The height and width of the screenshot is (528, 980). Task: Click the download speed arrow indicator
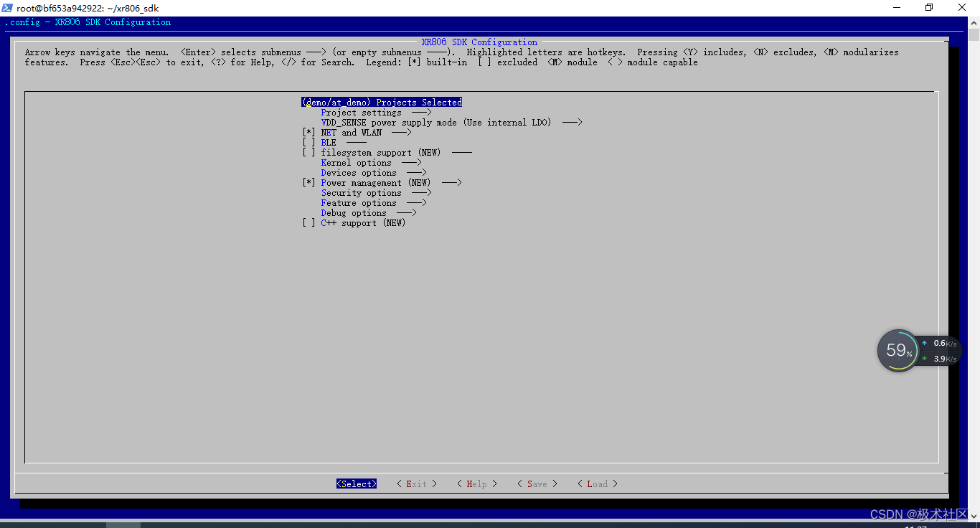click(924, 359)
